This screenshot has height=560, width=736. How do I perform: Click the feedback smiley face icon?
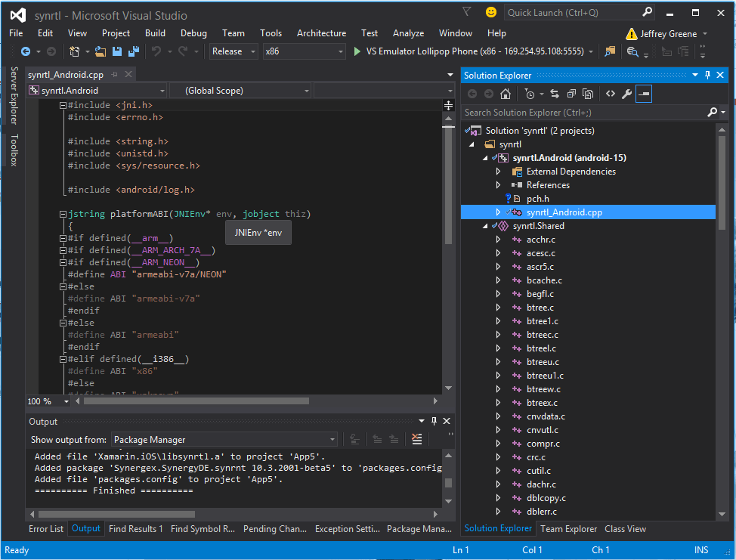(491, 13)
